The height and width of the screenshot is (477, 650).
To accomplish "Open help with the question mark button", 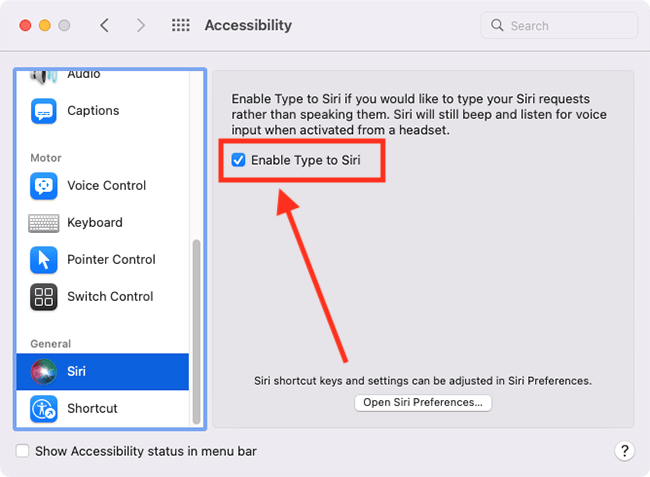I will (x=624, y=450).
